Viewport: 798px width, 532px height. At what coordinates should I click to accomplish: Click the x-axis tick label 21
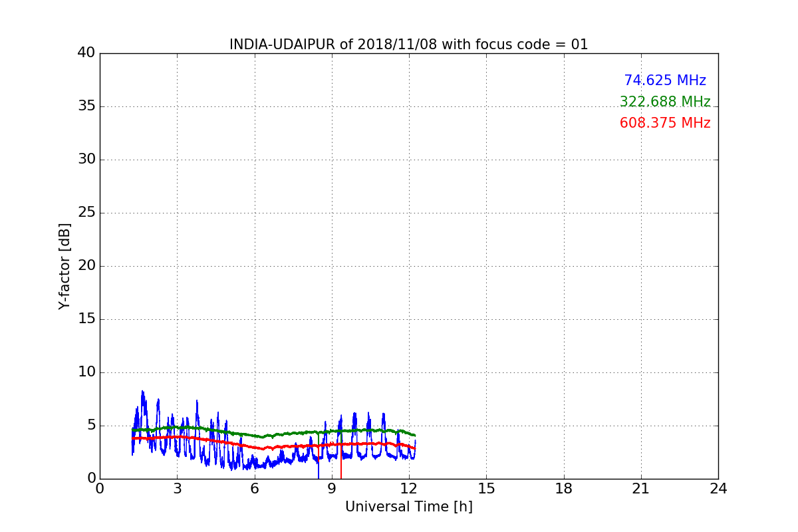point(641,489)
